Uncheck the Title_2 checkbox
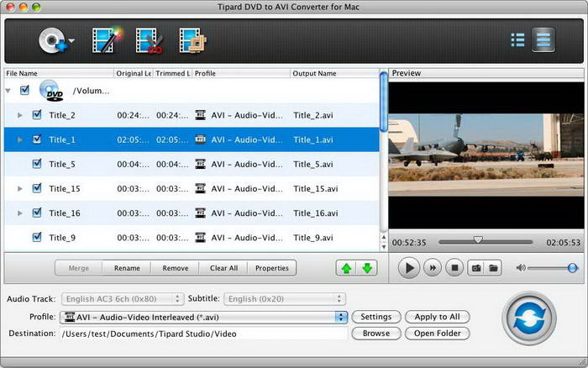Image resolution: width=588 pixels, height=368 pixels. pos(37,114)
